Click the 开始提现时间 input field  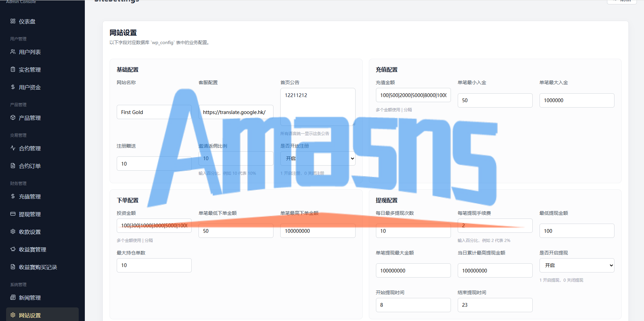[x=413, y=305]
